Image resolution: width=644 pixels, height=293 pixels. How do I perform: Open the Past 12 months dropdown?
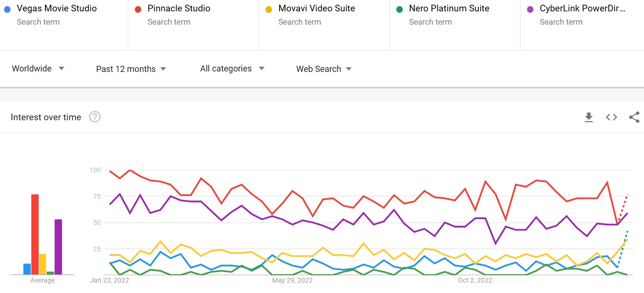pos(131,69)
